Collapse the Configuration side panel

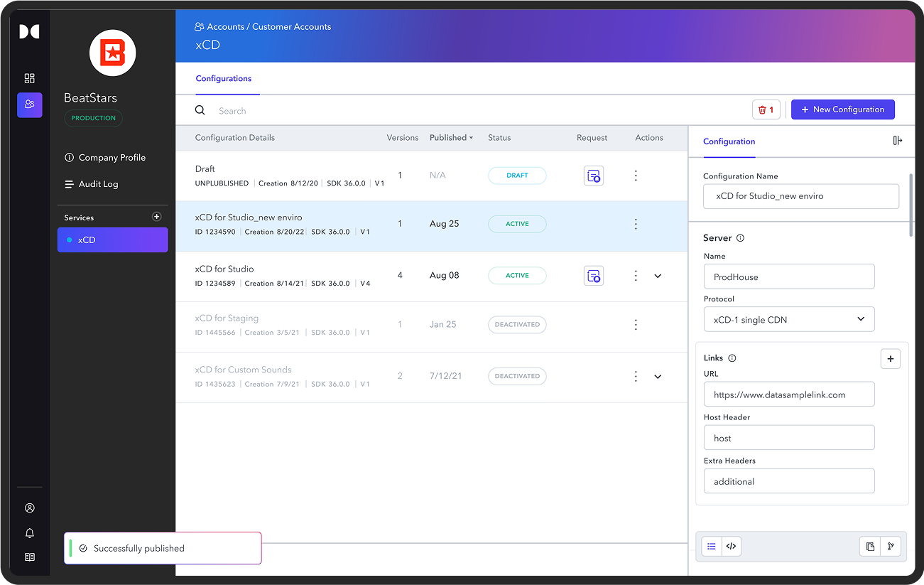(x=897, y=141)
